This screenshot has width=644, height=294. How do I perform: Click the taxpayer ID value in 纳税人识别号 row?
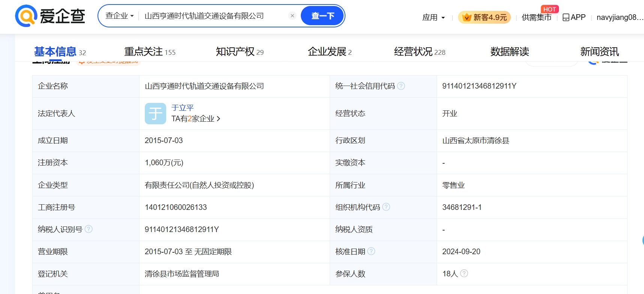tap(182, 229)
